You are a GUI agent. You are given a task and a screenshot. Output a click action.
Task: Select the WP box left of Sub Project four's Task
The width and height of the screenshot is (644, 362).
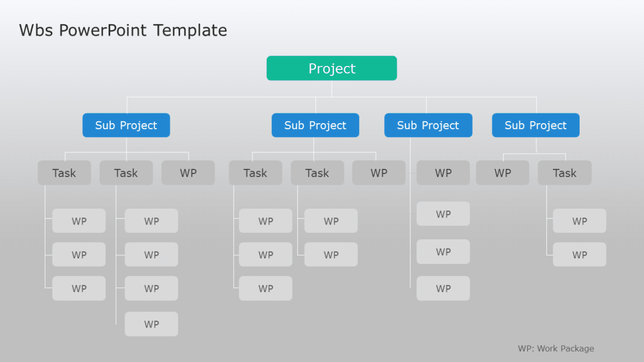[x=502, y=173]
